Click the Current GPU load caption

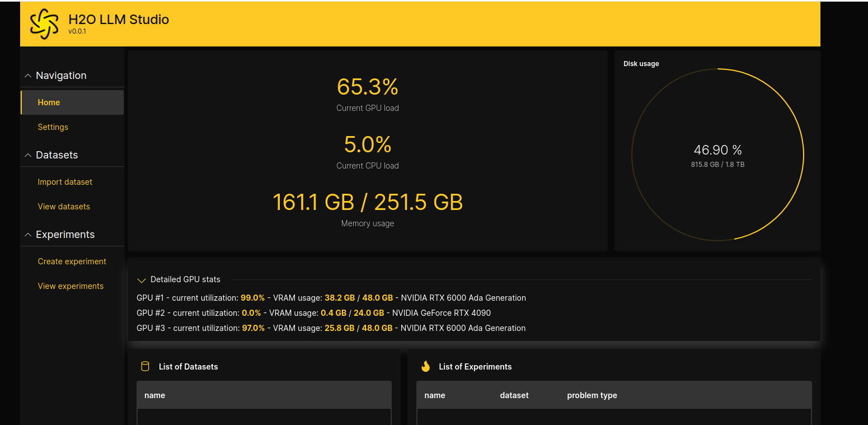(x=368, y=108)
